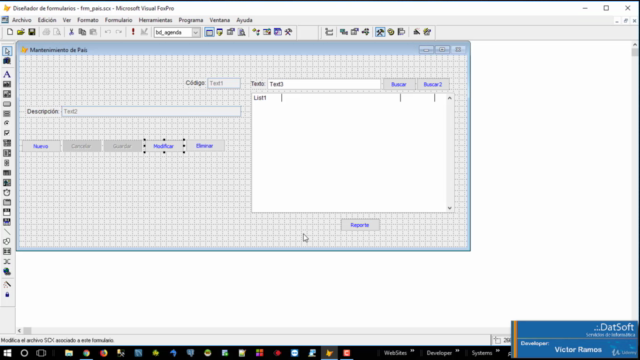The width and height of the screenshot is (640, 360).
Task: Toggle the Button Lock padlock icon
Action: click(x=7, y=294)
